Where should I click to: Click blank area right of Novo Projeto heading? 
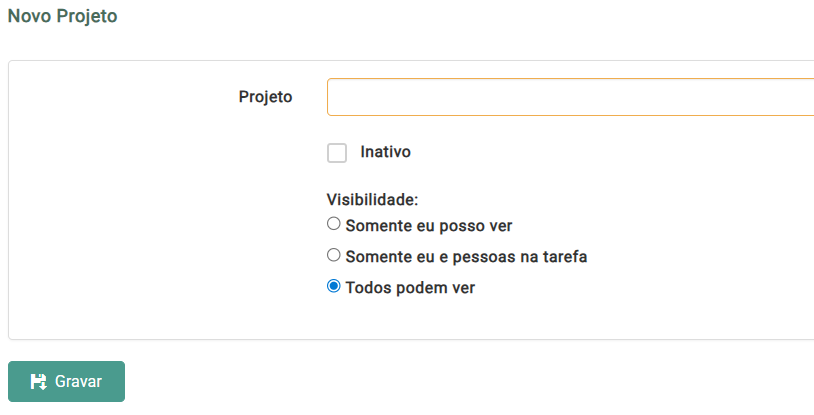tap(450, 17)
